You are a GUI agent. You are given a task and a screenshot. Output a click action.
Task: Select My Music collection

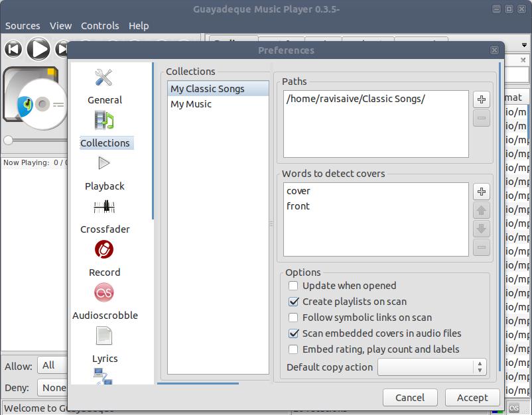tap(191, 104)
